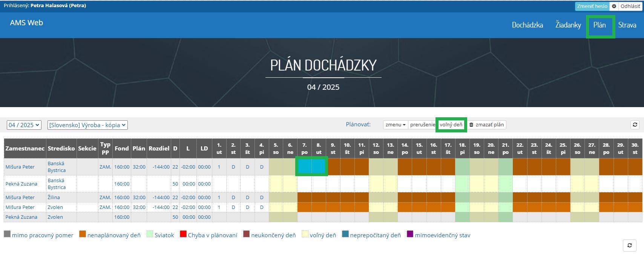Click 'neprepočítaný deň' teal legend swatch
The image size is (644, 261).
click(345, 234)
